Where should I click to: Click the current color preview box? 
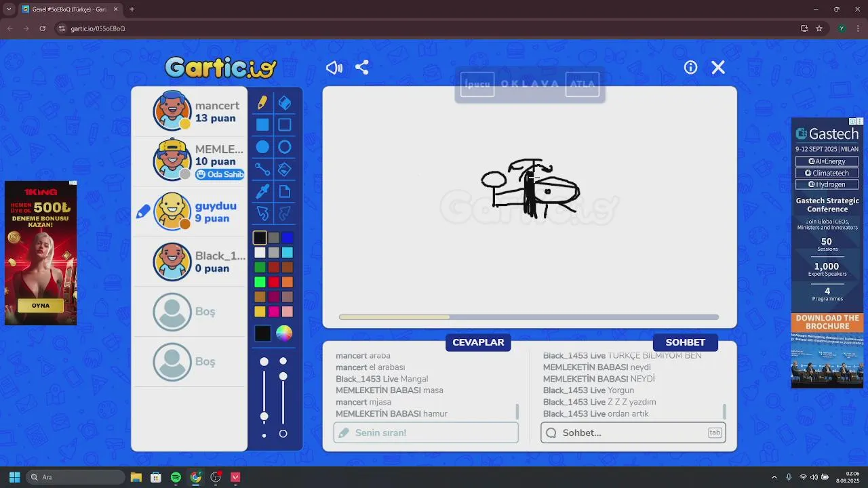point(262,333)
